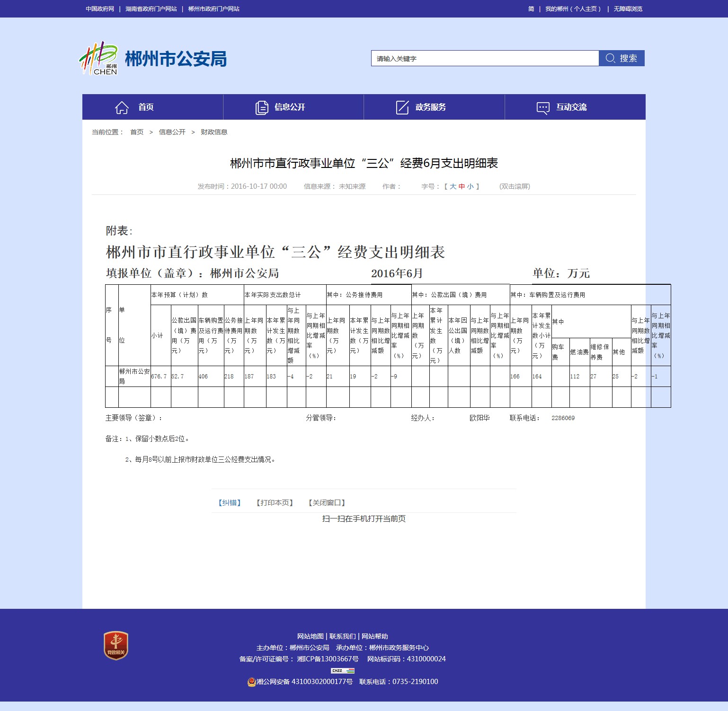Click table cell value 164

[x=537, y=377]
